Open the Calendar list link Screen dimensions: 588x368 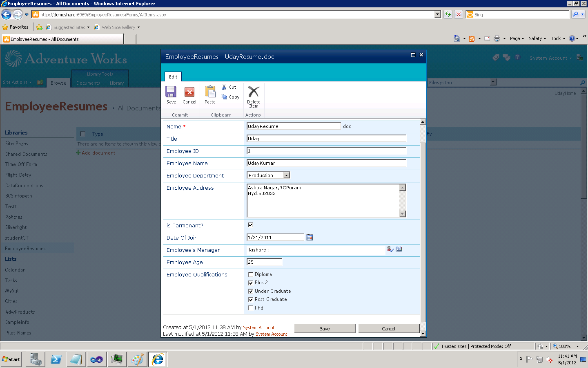(15, 270)
